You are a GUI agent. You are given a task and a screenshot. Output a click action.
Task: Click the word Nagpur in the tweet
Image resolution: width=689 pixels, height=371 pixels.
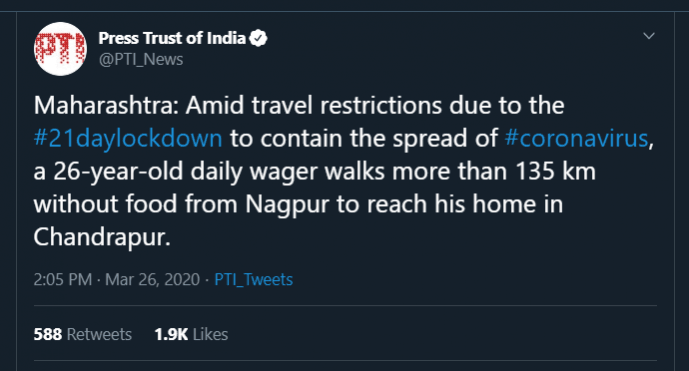[287, 204]
